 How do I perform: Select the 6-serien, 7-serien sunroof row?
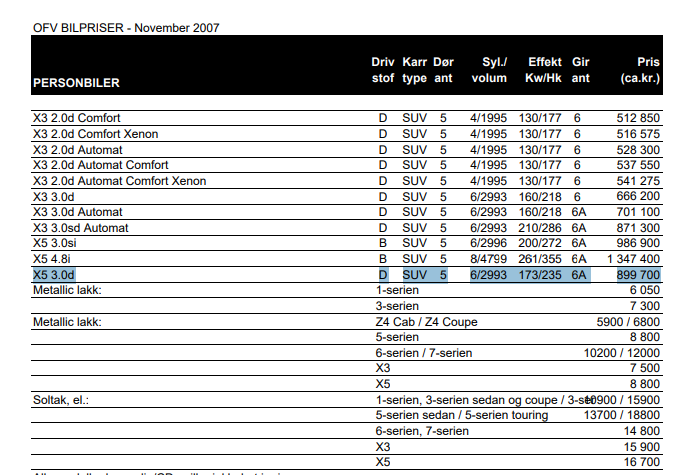point(421,430)
